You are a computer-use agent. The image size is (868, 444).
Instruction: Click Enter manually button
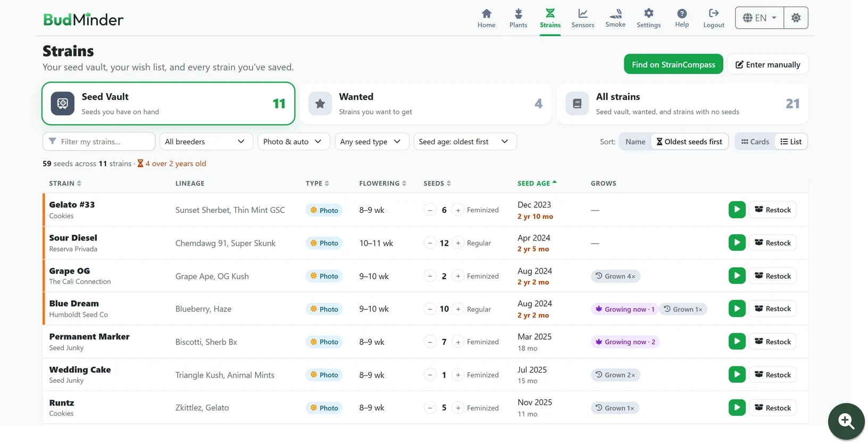click(x=767, y=64)
